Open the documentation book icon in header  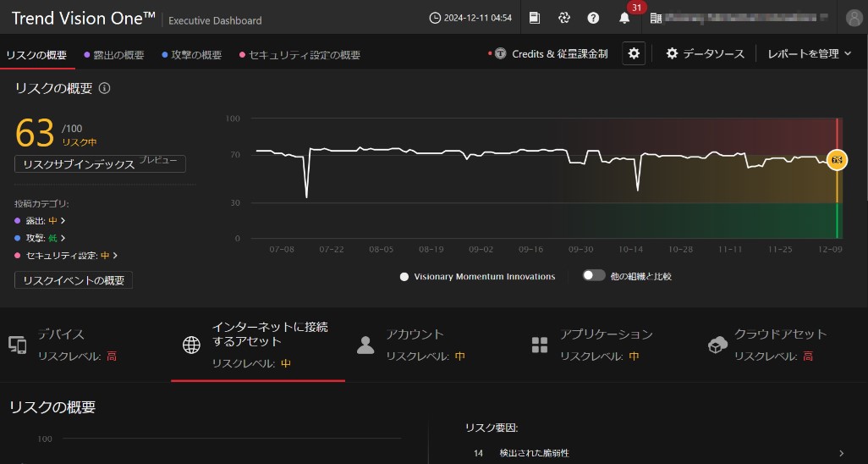[x=535, y=18]
